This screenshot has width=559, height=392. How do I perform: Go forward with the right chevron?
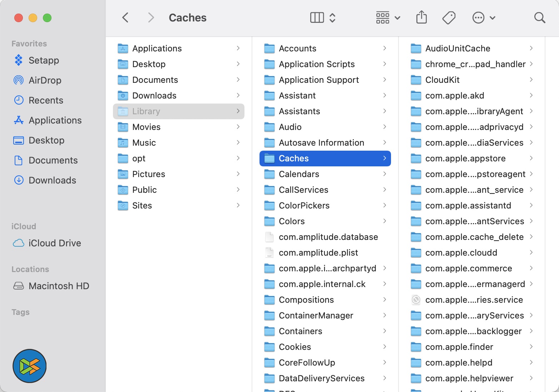151,17
